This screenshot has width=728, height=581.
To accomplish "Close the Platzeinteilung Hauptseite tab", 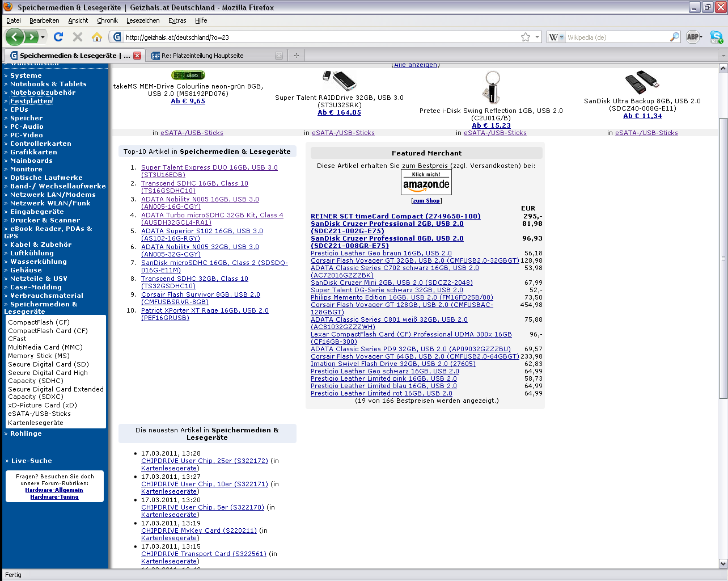I will tap(278, 56).
